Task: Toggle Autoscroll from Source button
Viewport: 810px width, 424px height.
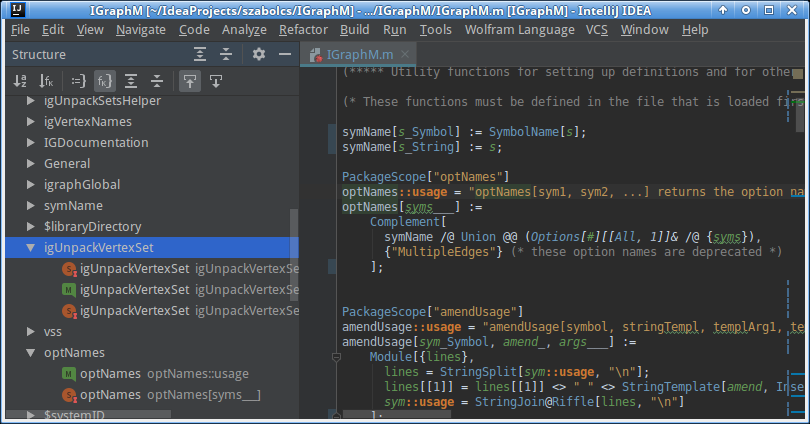Action: tap(215, 81)
